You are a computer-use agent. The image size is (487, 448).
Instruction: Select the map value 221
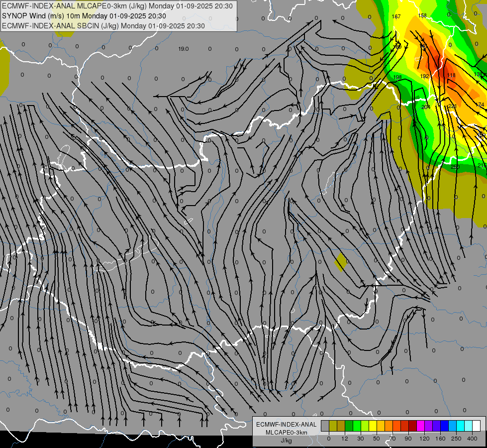coord(452,106)
